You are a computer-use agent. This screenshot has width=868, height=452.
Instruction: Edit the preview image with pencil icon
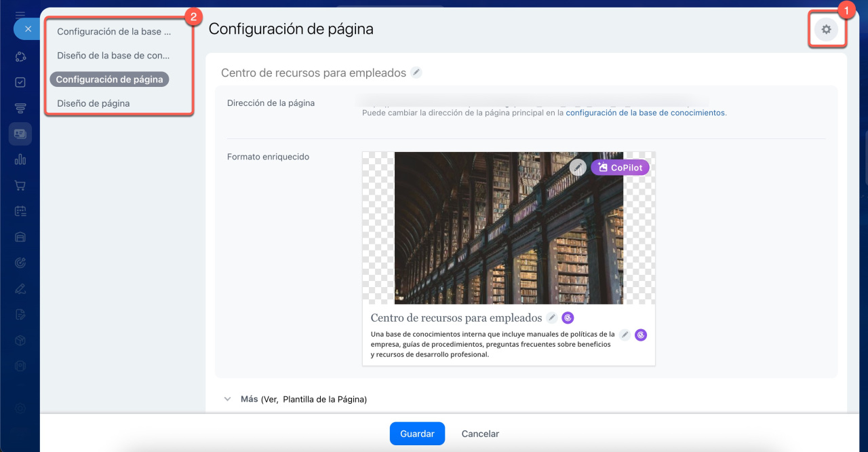(577, 167)
